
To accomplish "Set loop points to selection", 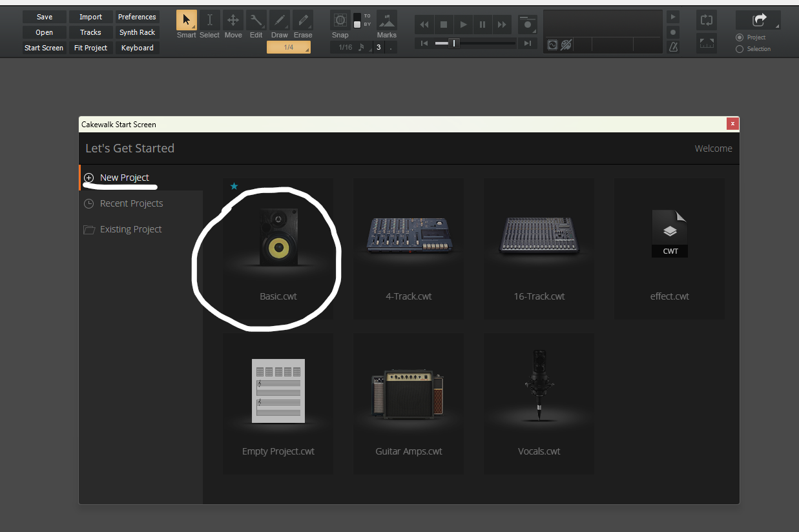I will click(707, 43).
